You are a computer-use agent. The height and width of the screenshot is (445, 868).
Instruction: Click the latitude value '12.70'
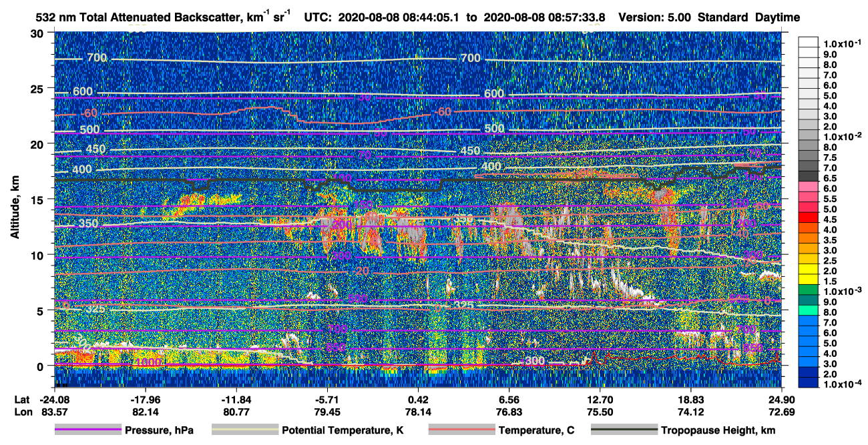(x=600, y=400)
